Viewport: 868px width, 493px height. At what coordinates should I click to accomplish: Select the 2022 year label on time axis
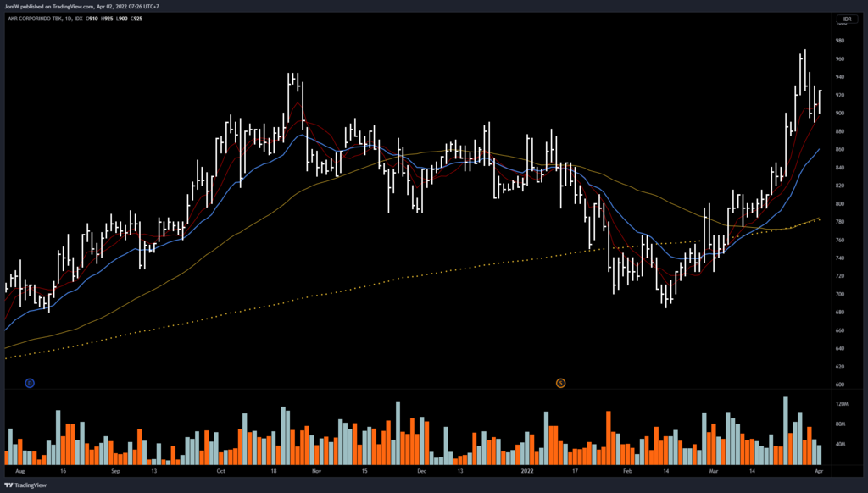pyautogui.click(x=527, y=468)
